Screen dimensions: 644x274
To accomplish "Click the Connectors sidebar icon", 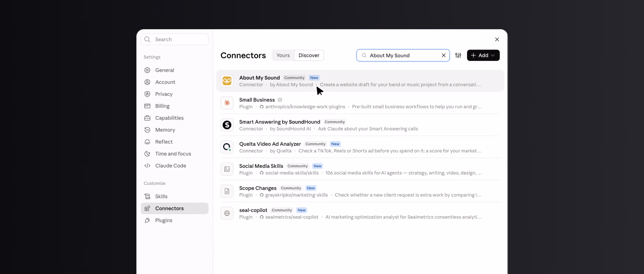I will pos(147,208).
